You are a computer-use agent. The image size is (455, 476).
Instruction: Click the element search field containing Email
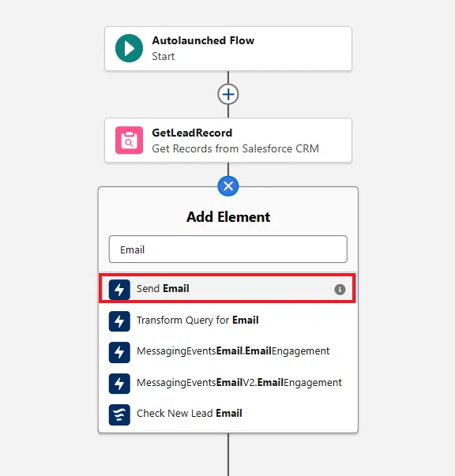coord(228,249)
